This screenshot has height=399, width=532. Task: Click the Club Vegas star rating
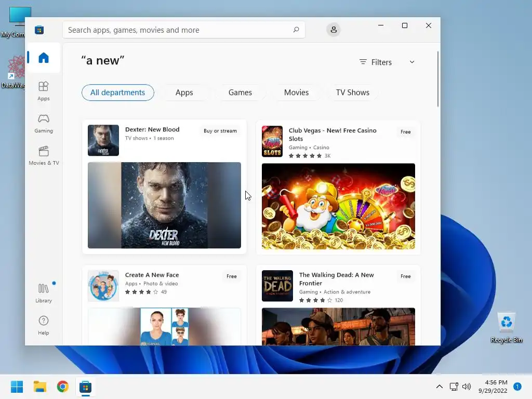304,156
